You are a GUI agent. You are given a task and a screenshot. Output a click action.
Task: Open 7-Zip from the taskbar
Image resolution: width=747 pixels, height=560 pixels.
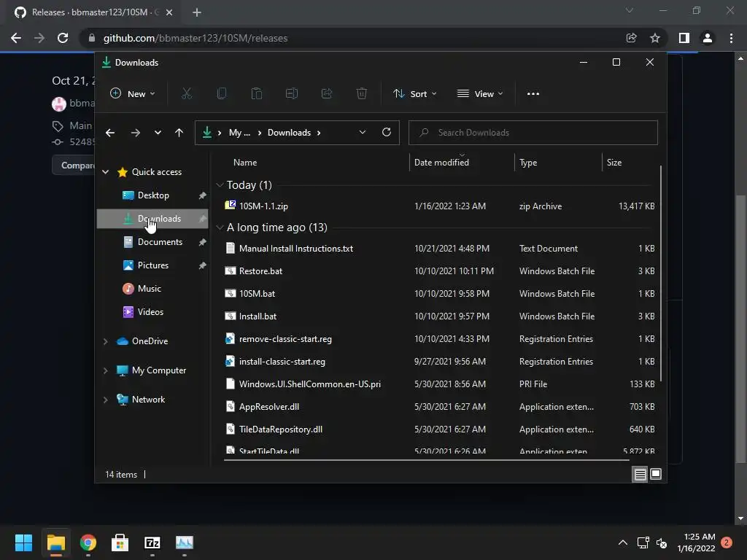click(x=152, y=542)
